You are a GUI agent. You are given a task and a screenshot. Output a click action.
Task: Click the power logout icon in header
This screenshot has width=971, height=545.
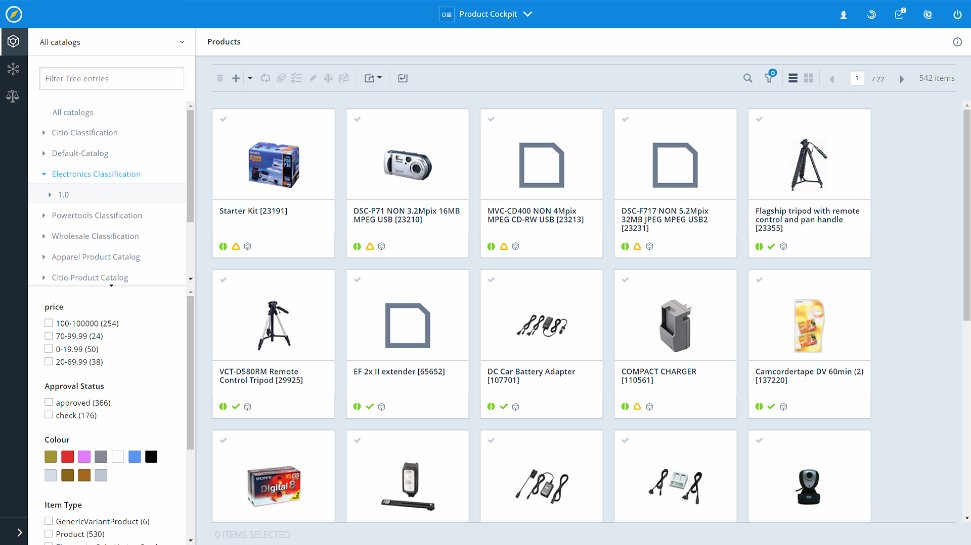pos(957,14)
